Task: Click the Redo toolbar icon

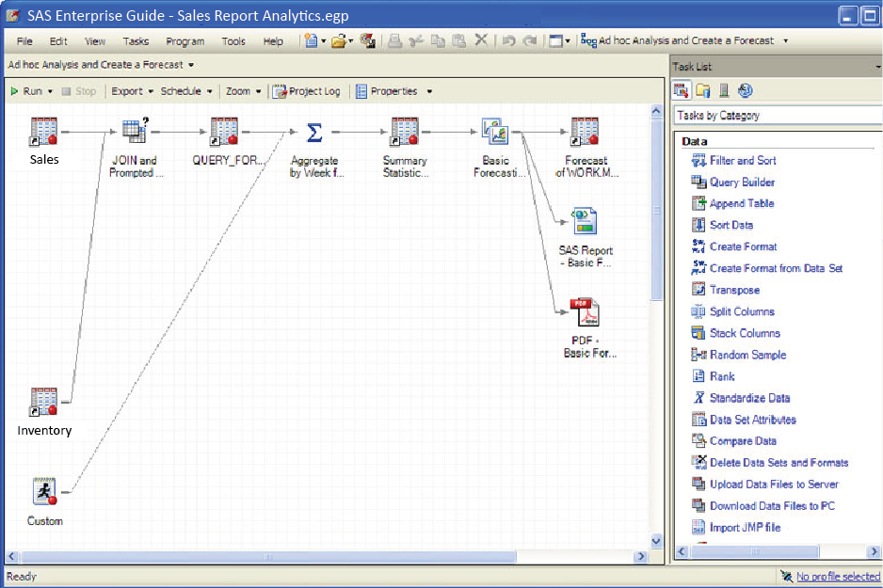Action: (x=530, y=40)
